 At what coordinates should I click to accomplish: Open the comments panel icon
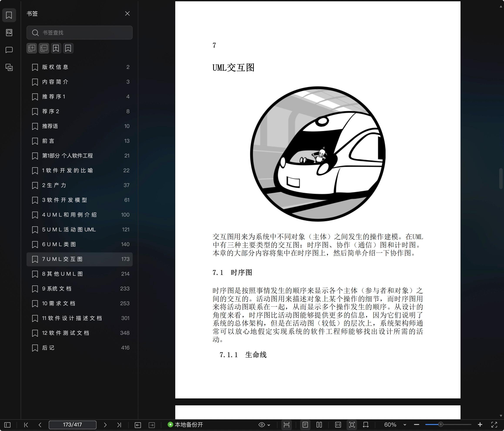(x=9, y=50)
